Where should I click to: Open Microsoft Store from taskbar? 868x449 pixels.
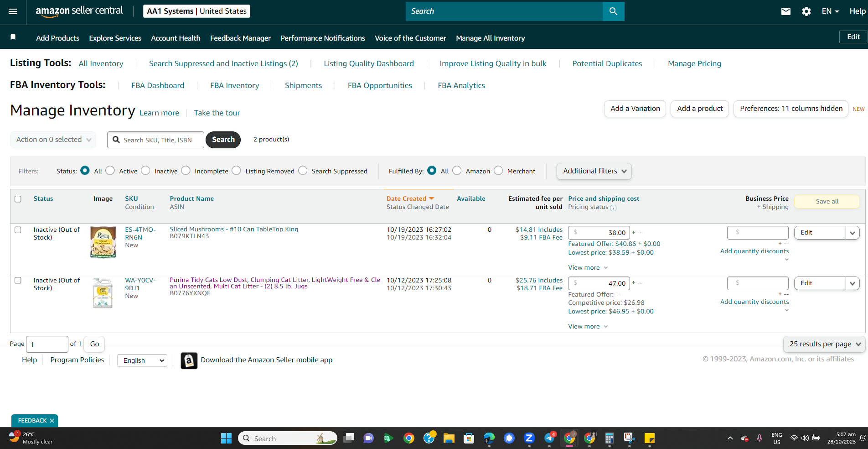pyautogui.click(x=469, y=439)
